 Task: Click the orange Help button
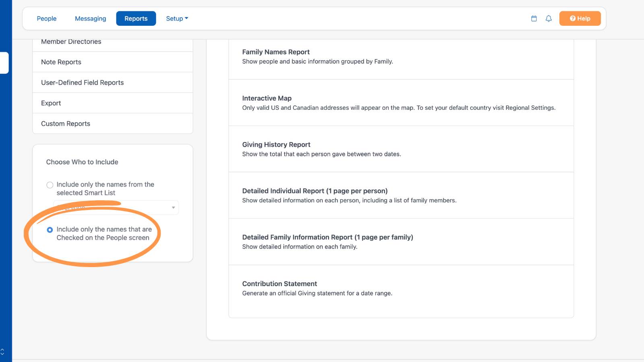pyautogui.click(x=580, y=19)
